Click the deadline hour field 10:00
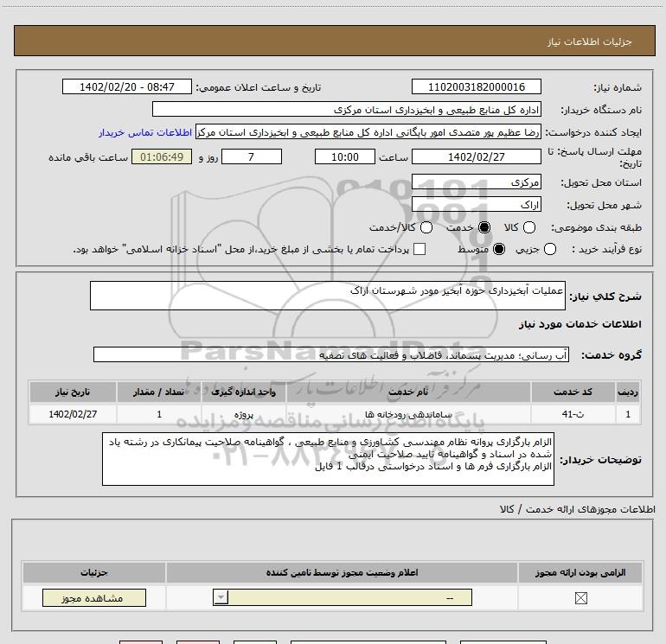666x644 pixels. [345, 157]
